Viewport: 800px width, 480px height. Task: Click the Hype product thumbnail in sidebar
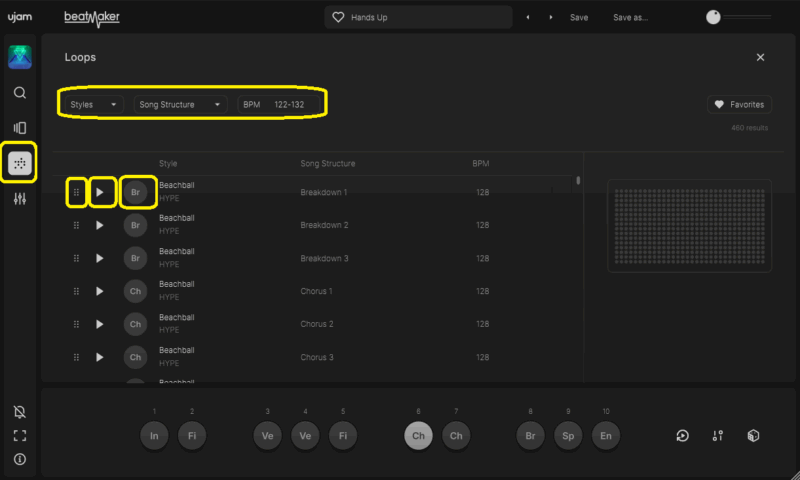point(19,57)
